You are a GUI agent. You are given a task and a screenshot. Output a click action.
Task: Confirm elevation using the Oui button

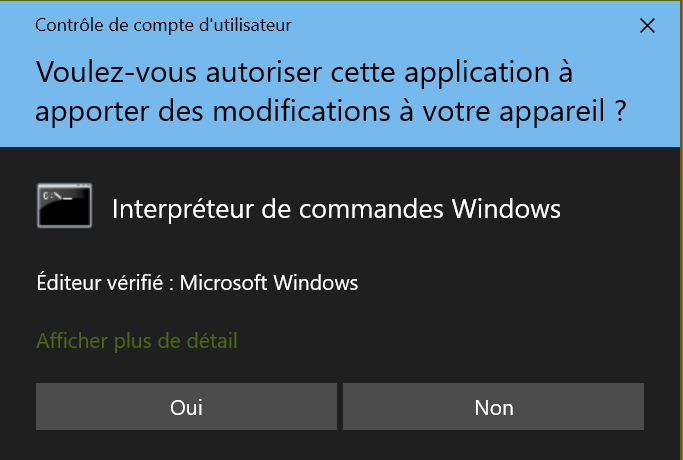186,406
